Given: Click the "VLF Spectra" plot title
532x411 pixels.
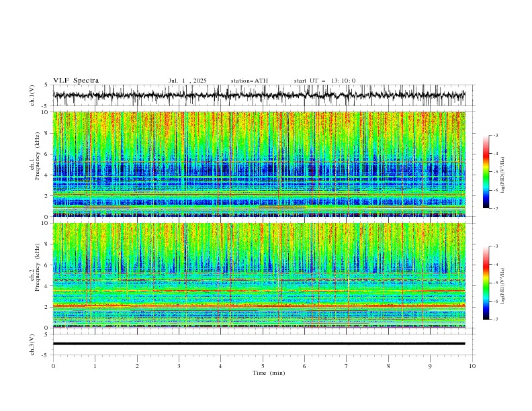Looking at the screenshot, I should pos(76,81).
